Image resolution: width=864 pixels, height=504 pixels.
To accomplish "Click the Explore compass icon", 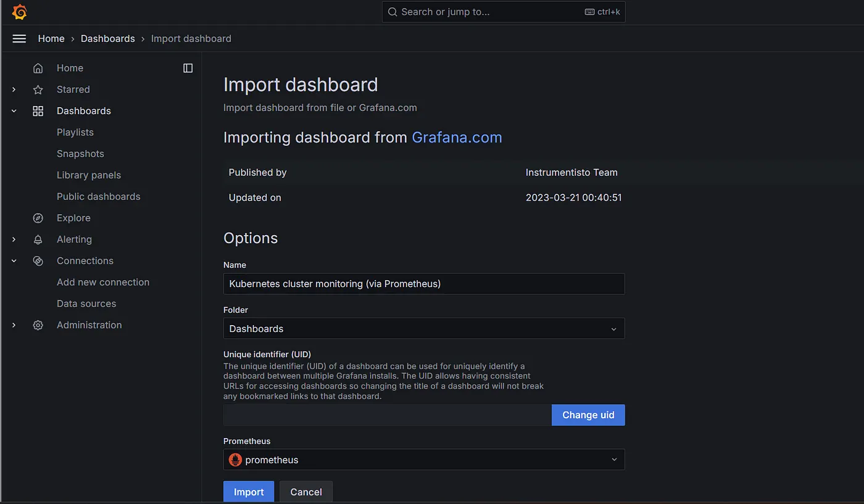I will click(38, 218).
